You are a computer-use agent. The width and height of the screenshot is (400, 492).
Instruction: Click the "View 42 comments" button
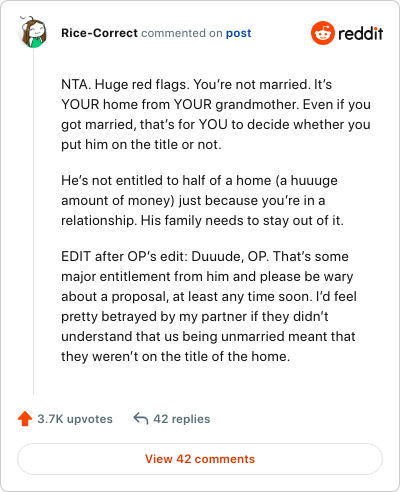point(200,459)
